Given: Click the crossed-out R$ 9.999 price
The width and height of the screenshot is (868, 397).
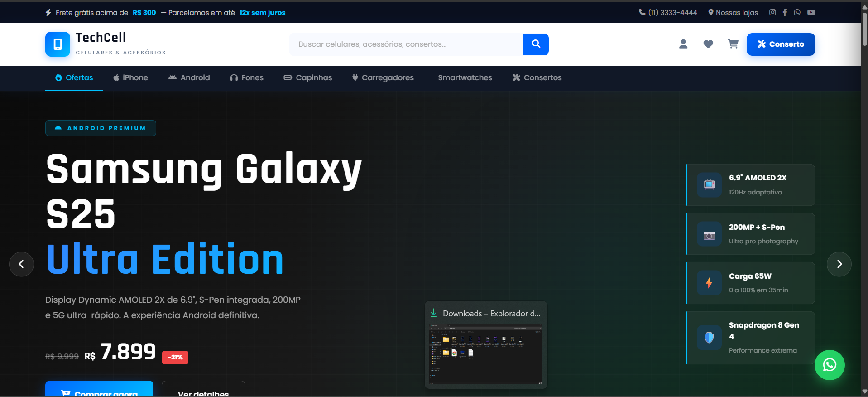Looking at the screenshot, I should click(62, 357).
